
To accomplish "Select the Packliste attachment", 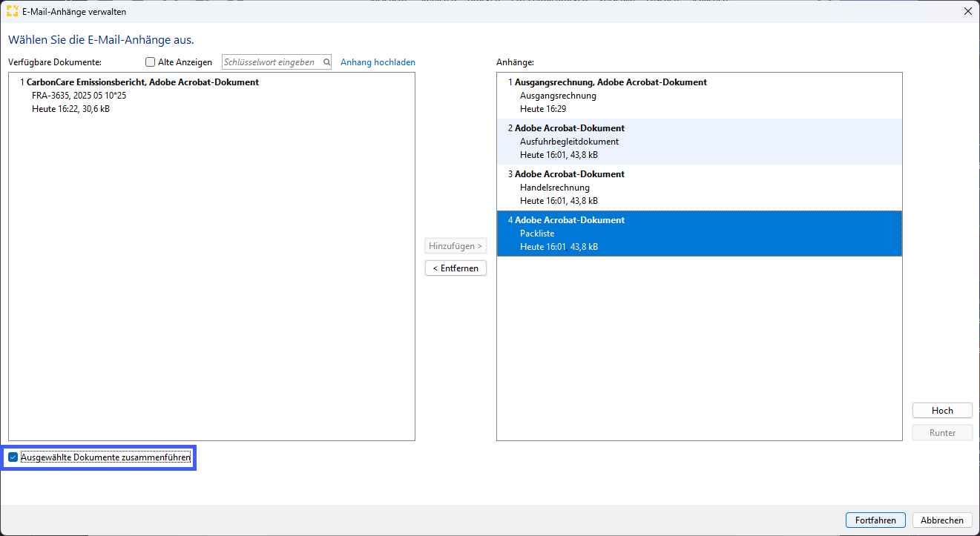I will pos(699,234).
